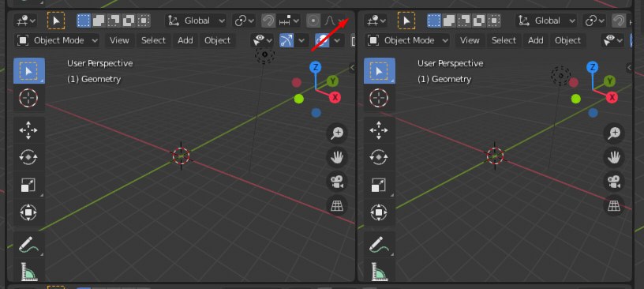This screenshot has height=289, width=644.
Task: Open Global transform orientation dropdown in right viewport
Action: click(x=546, y=21)
